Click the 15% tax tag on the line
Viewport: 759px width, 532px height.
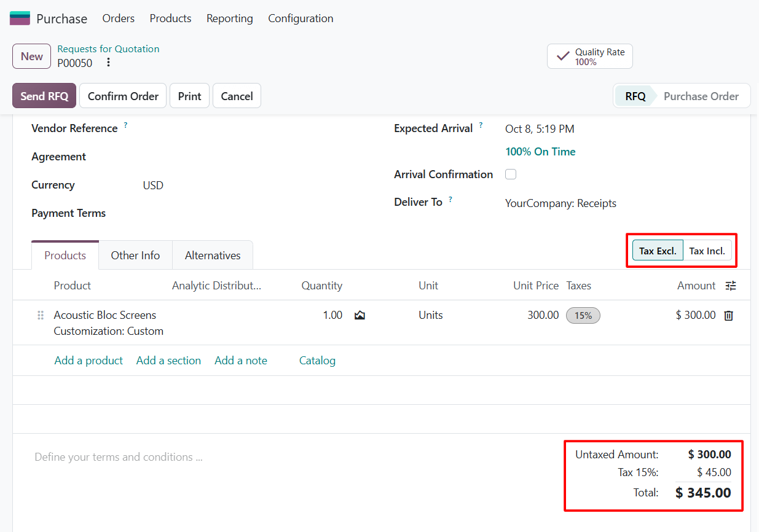583,316
